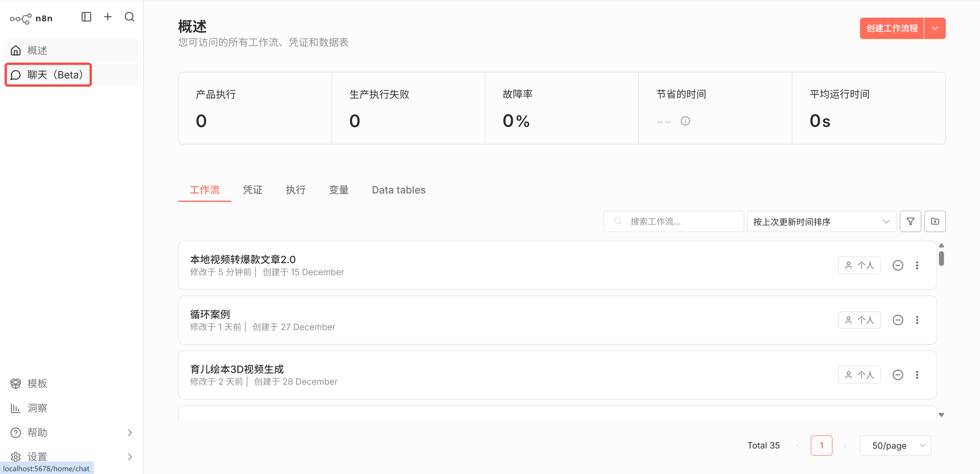
Task: Open the 50/page page size dropdown
Action: tap(895, 445)
